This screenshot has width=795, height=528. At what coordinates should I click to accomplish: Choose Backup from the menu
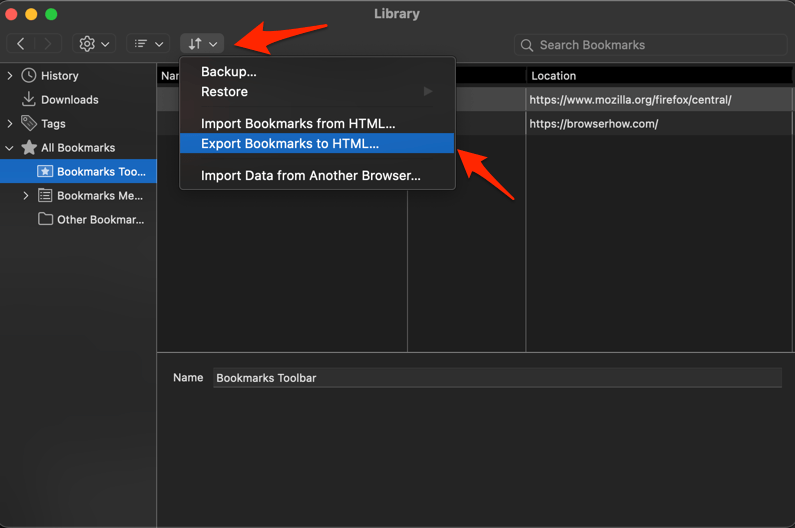click(x=229, y=72)
